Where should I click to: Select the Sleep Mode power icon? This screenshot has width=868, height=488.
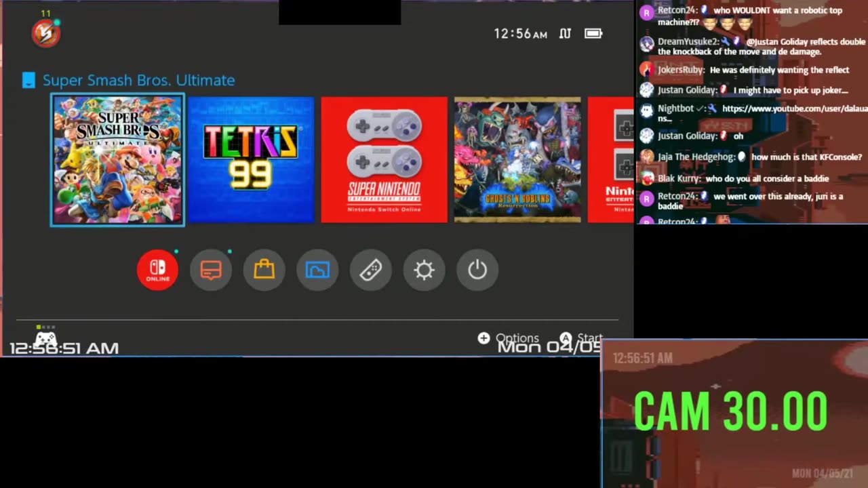[477, 270]
